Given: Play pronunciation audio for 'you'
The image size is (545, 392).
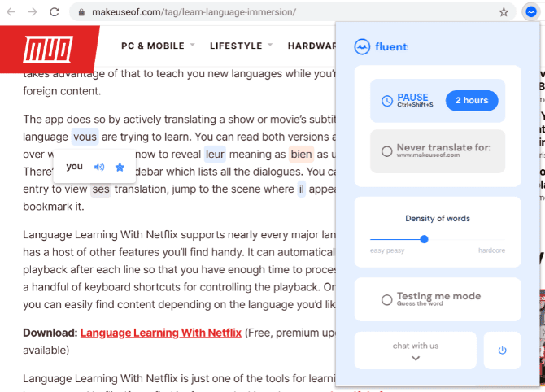Looking at the screenshot, I should pos(99,168).
